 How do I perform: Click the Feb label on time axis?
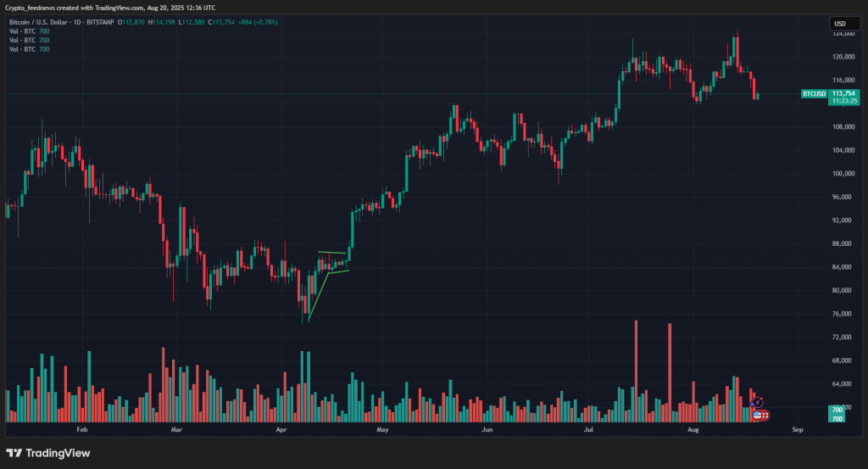pyautogui.click(x=82, y=430)
